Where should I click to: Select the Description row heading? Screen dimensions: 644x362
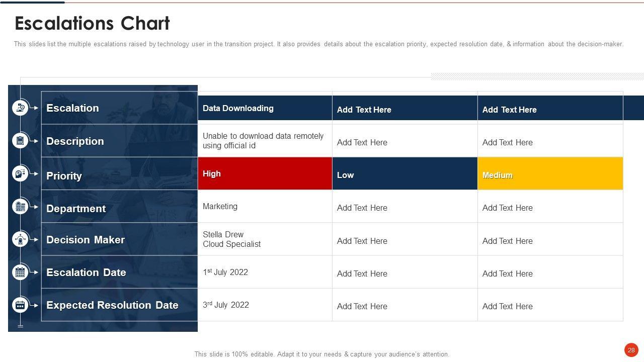pos(75,141)
